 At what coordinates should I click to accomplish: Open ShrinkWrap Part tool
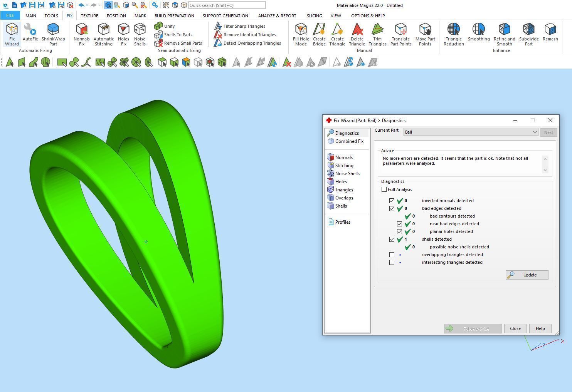point(53,34)
